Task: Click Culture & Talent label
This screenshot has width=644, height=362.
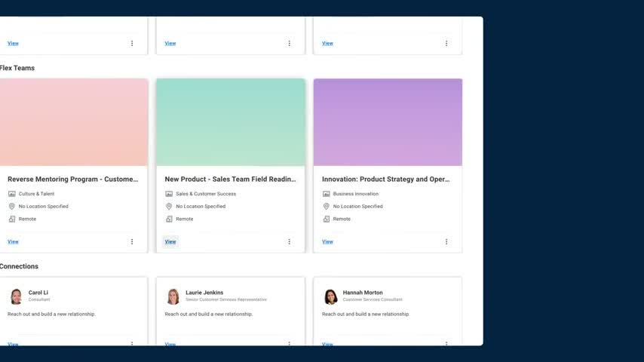Action: pos(36,194)
